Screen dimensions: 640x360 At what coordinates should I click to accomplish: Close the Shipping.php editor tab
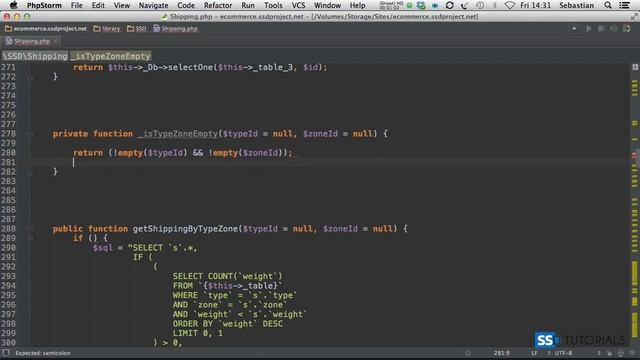pos(55,41)
